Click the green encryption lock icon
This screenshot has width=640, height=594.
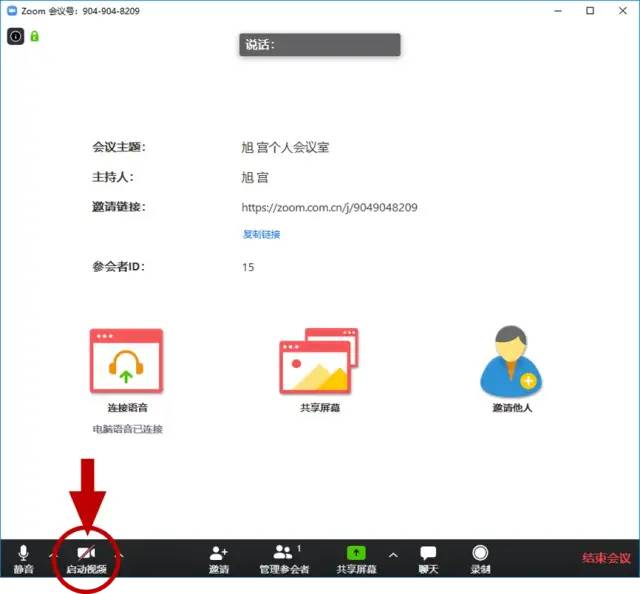35,36
